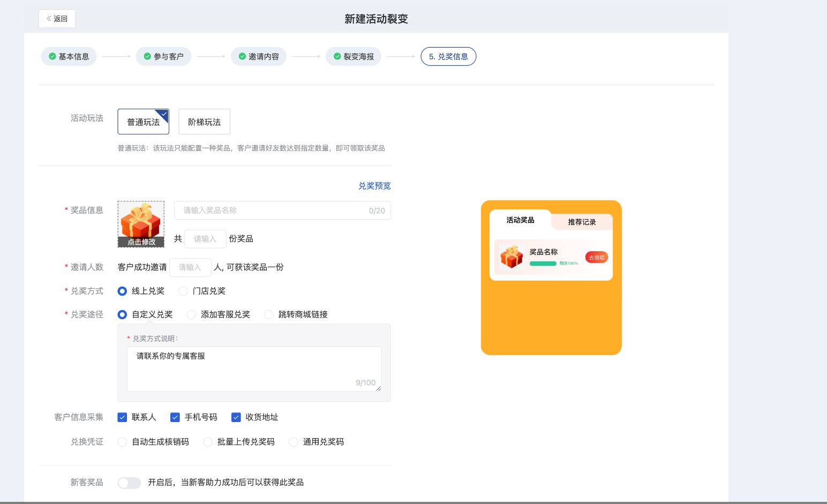Click the 兑奖方式说明 text area

pyautogui.click(x=254, y=369)
